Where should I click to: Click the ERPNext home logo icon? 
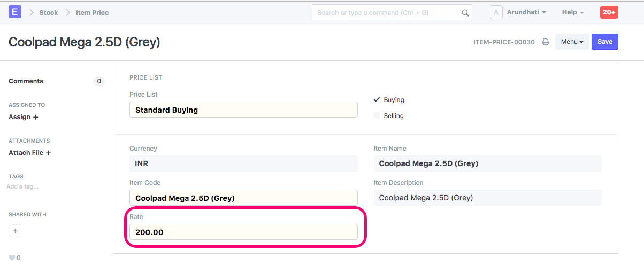point(15,12)
